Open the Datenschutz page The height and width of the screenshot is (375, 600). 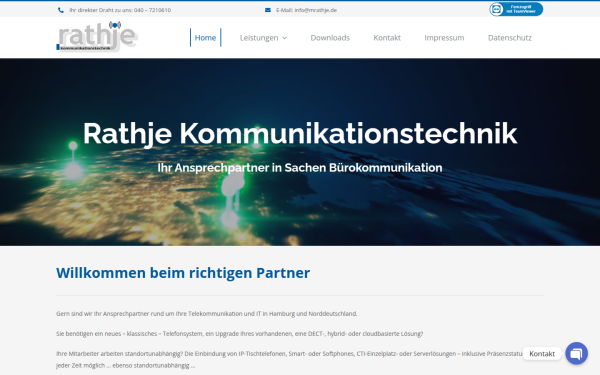[x=510, y=38]
